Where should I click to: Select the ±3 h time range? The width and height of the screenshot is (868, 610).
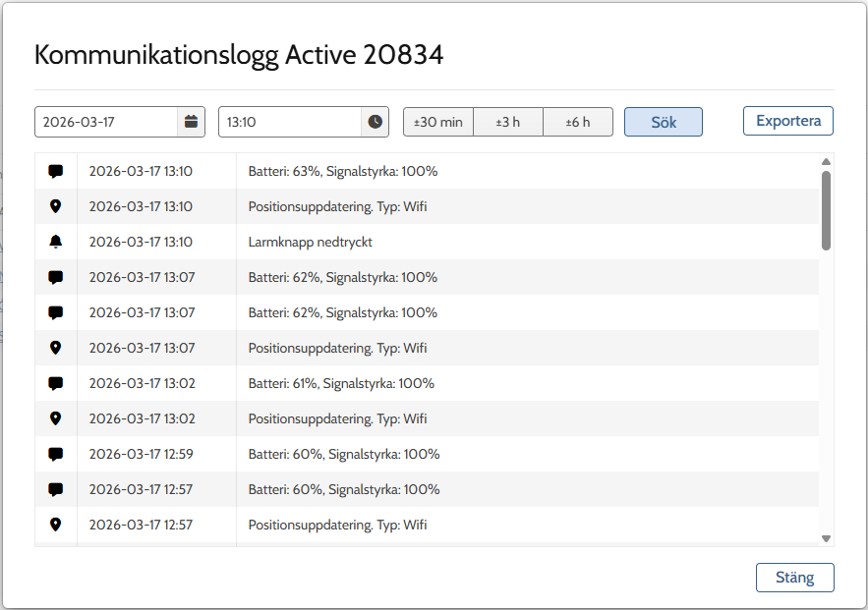[508, 122]
